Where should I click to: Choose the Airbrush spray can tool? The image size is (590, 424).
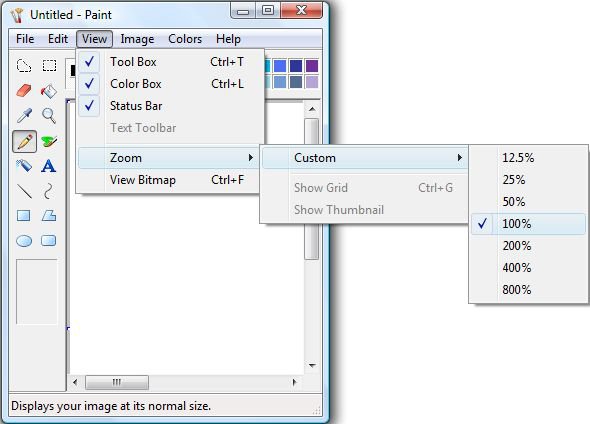pos(24,166)
